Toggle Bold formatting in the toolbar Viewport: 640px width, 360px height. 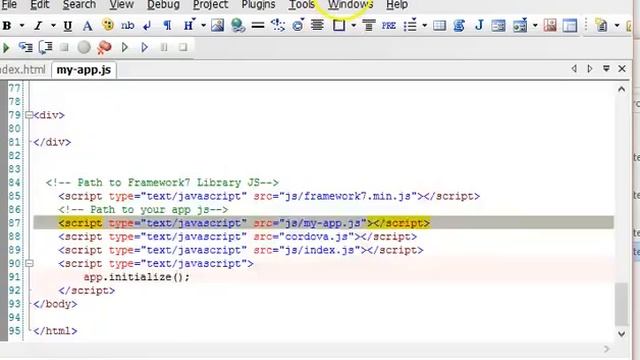pyautogui.click(x=7, y=26)
